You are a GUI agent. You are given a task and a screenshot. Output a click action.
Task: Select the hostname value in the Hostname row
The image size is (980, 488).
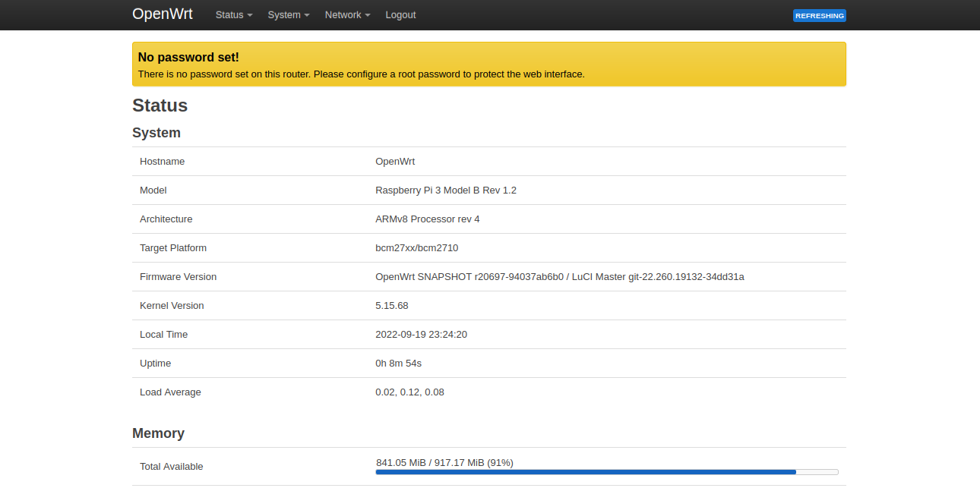tap(395, 162)
